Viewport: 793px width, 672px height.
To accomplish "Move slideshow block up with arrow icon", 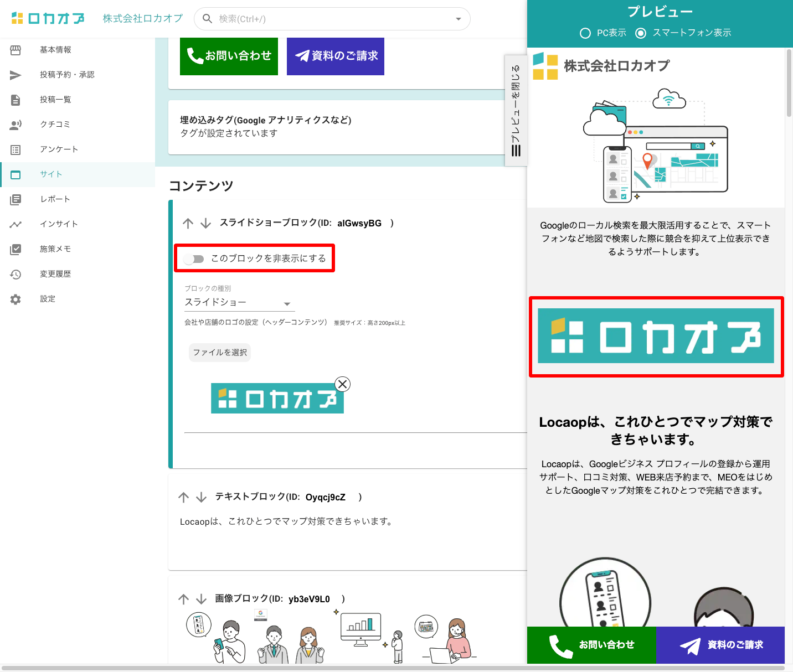I will [188, 223].
